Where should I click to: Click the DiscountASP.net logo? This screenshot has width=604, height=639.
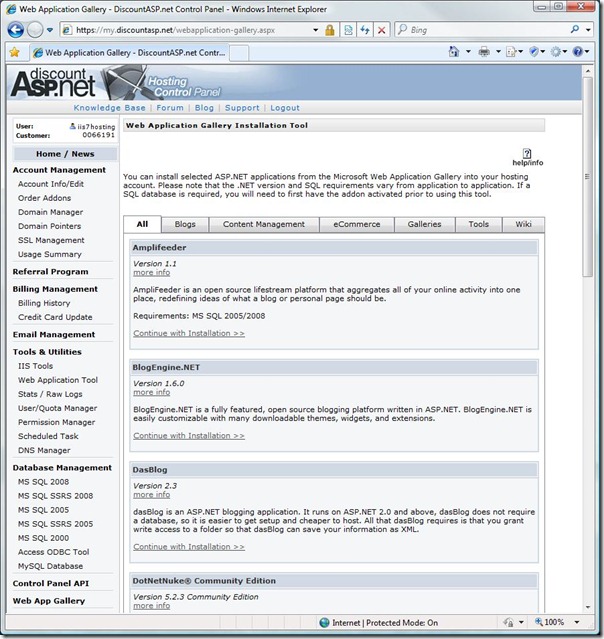click(53, 83)
